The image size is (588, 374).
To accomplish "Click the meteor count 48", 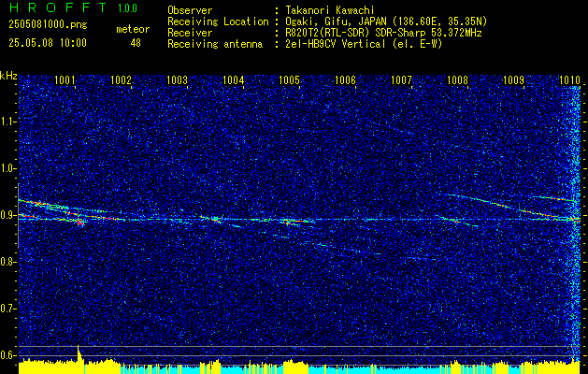I will click(136, 43).
